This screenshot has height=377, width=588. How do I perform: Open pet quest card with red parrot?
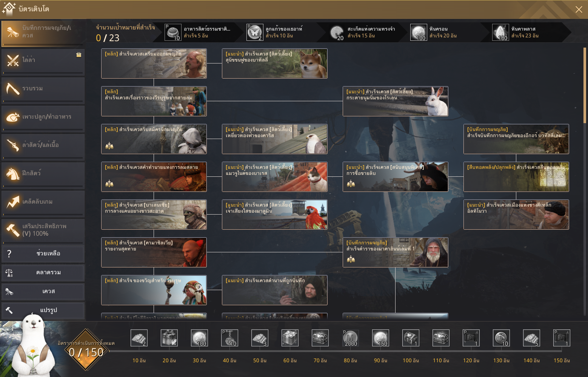click(275, 215)
